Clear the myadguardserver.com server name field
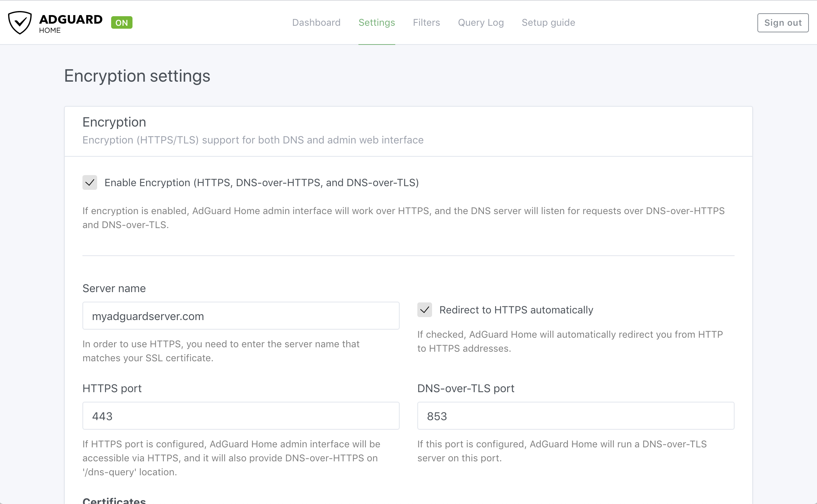The image size is (817, 504). click(x=241, y=316)
